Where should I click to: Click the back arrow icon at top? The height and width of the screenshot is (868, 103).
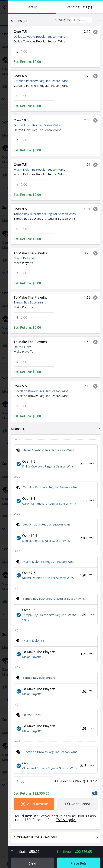(x=4, y=7)
